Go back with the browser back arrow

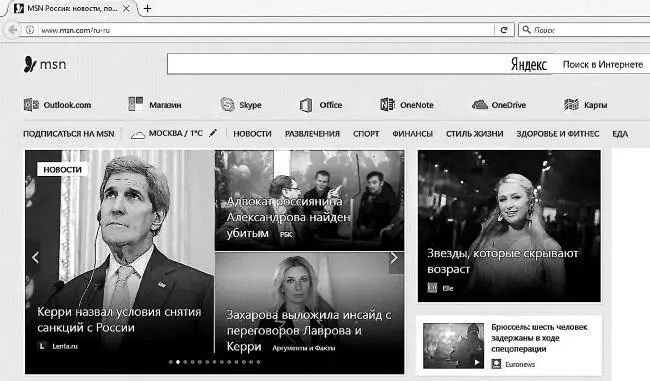[x=12, y=30]
